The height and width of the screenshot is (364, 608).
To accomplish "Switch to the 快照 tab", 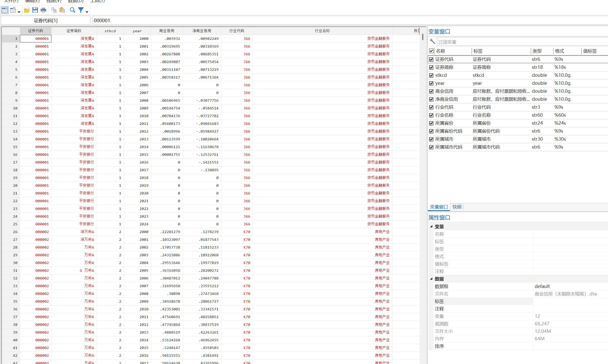I will 457,207.
